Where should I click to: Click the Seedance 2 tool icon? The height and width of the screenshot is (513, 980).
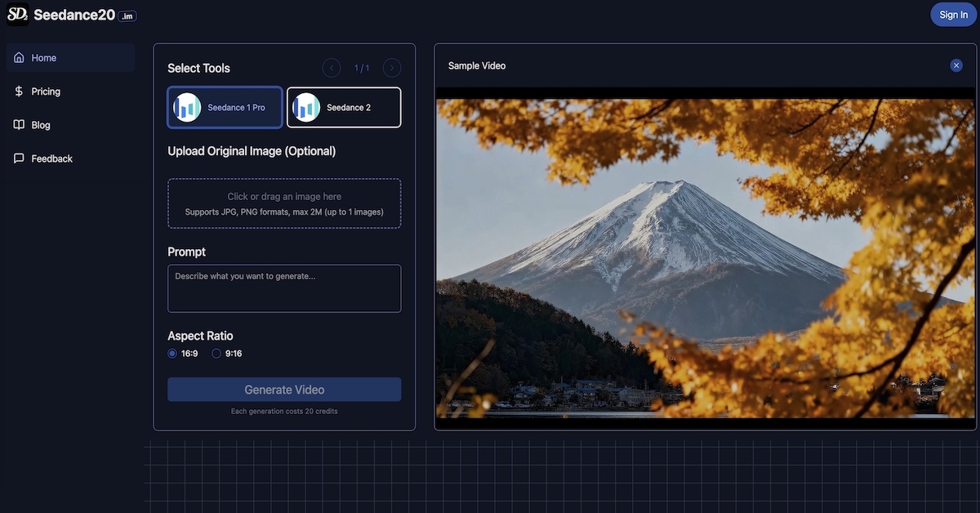306,108
